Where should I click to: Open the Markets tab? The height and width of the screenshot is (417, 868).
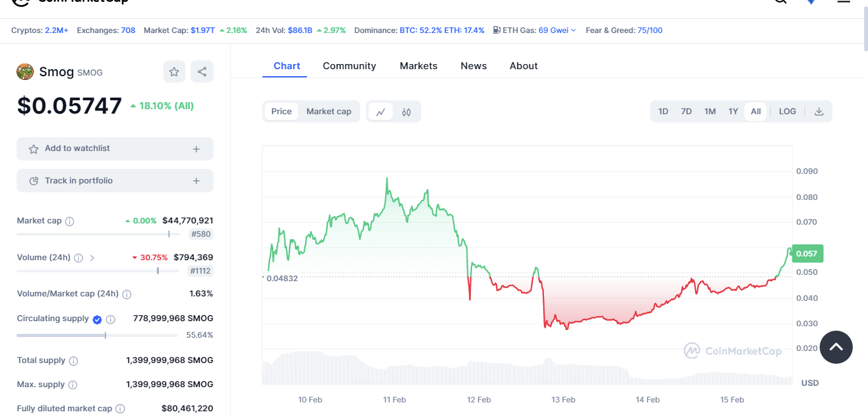418,66
